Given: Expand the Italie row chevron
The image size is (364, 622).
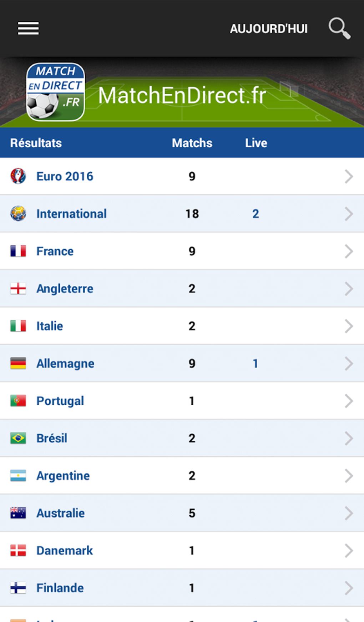Looking at the screenshot, I should (349, 326).
